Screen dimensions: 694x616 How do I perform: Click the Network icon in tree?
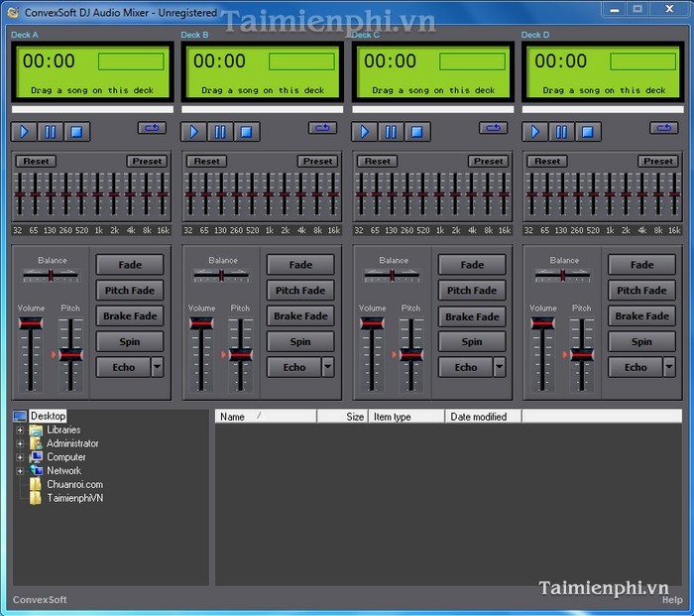tap(36, 471)
